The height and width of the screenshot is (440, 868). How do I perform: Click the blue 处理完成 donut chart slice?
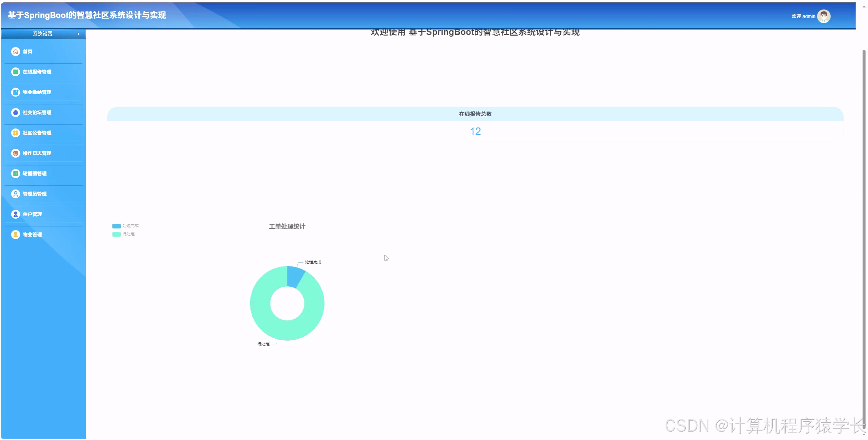click(x=294, y=276)
